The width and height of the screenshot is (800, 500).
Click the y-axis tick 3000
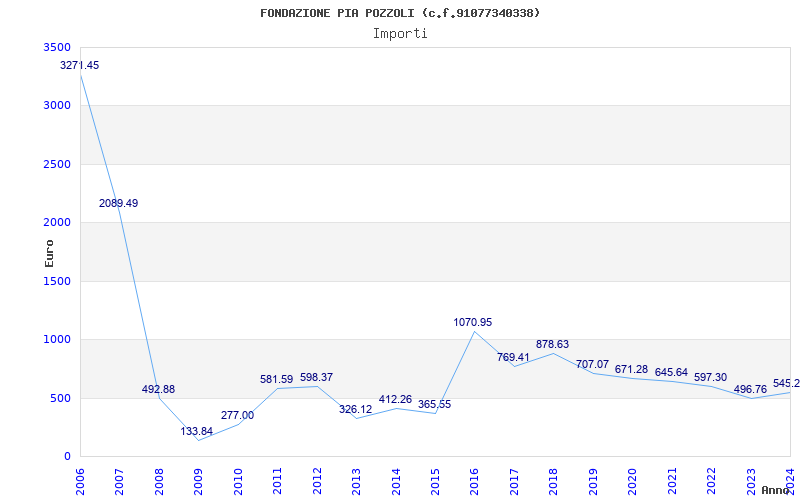(58, 106)
